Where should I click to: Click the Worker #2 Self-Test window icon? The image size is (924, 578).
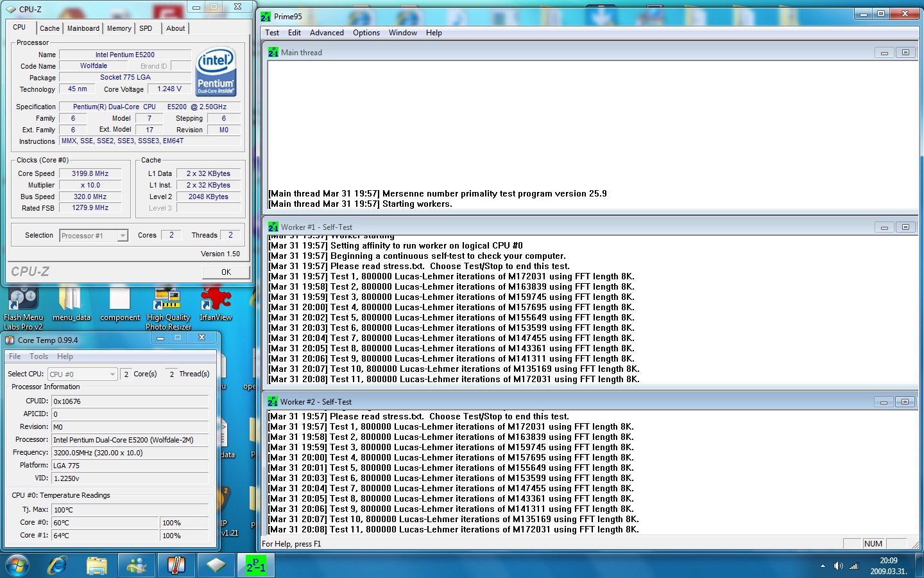pos(273,401)
